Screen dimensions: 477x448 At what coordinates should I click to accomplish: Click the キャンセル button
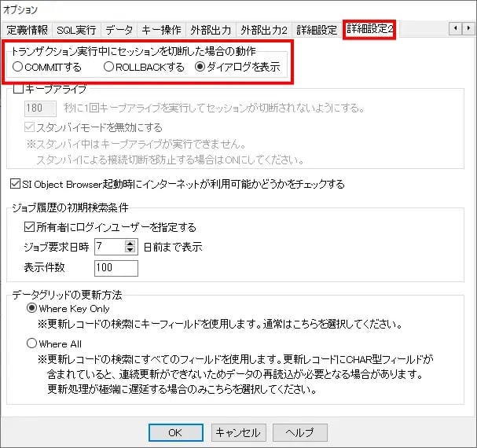(238, 432)
